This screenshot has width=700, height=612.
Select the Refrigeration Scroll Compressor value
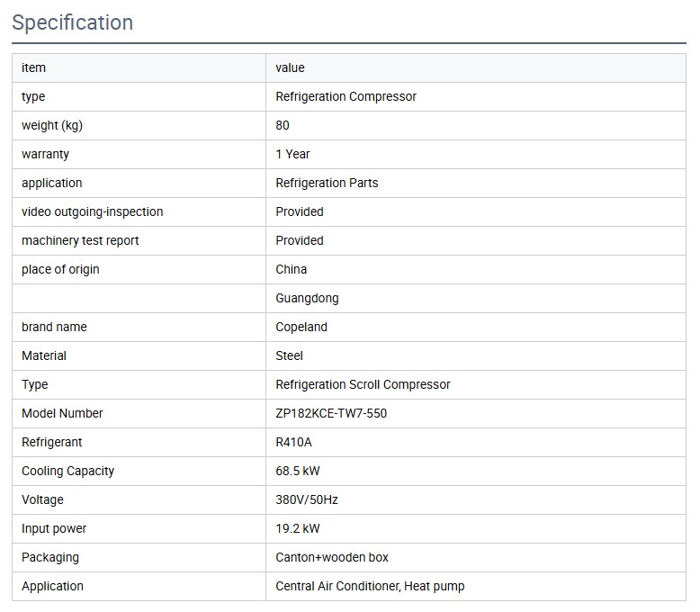[x=363, y=384]
